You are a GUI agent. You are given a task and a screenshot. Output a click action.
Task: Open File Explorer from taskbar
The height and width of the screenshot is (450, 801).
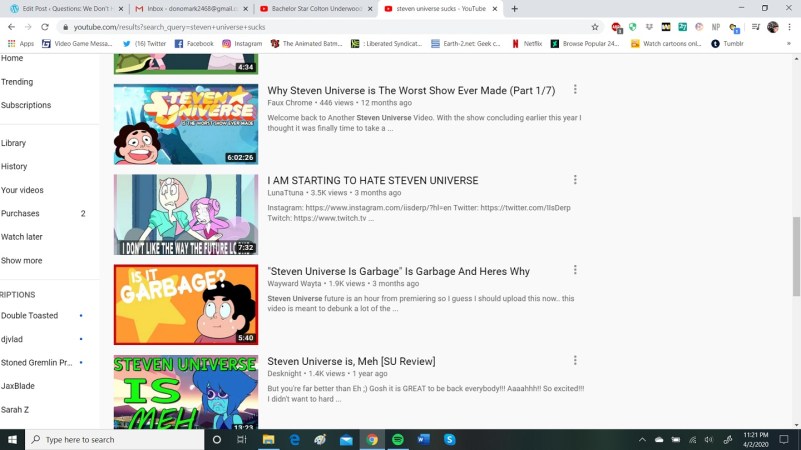click(x=268, y=439)
